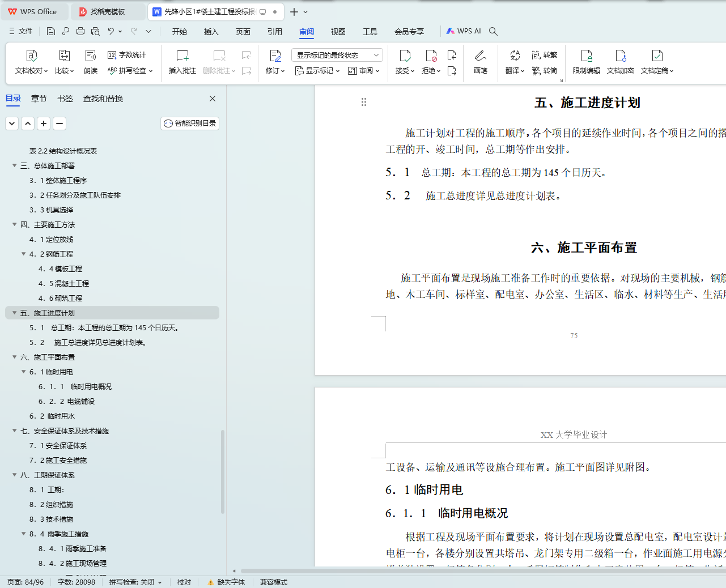Click the move-up arrow in outline pane
726x588 pixels.
(x=28, y=123)
